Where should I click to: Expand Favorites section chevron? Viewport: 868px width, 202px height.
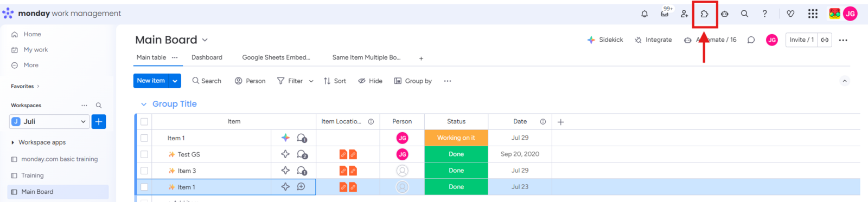coord(38,86)
